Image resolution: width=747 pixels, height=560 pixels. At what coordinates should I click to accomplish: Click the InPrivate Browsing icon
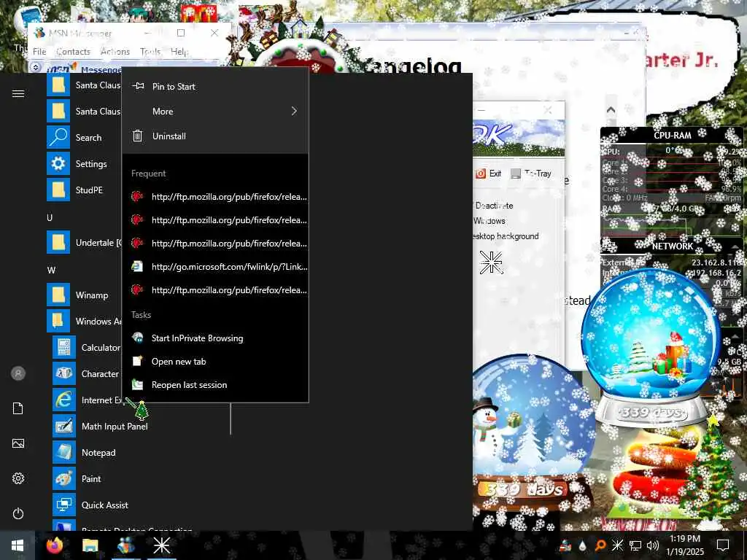138,338
